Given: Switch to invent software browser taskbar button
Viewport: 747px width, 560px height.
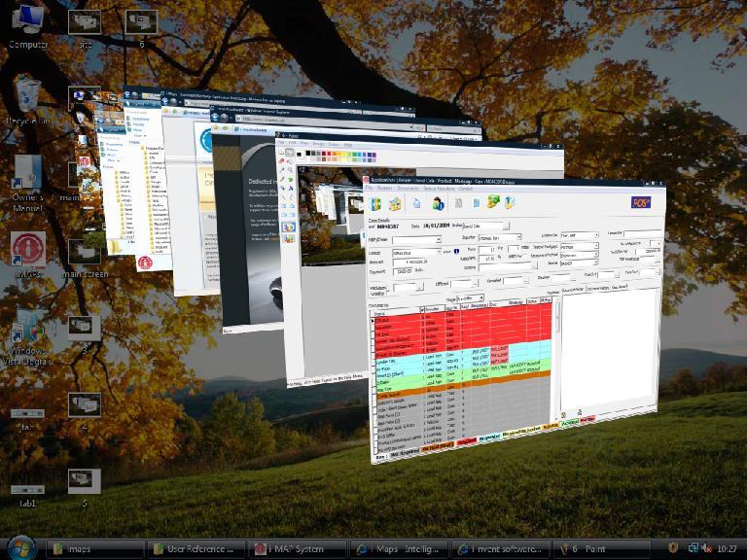Looking at the screenshot, I should (x=499, y=549).
